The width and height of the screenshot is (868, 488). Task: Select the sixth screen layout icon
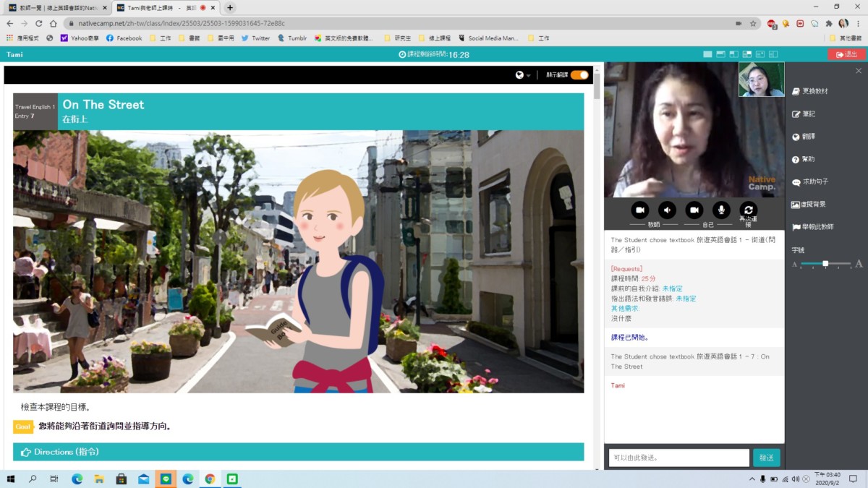click(773, 54)
